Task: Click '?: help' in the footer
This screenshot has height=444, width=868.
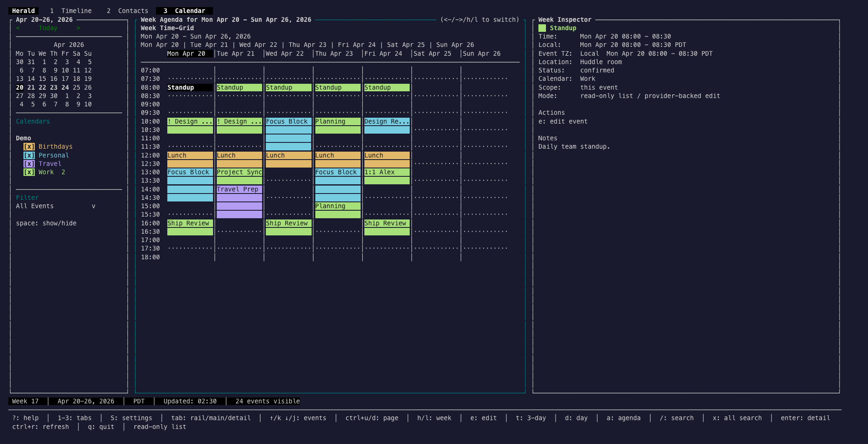Action: (x=26, y=418)
